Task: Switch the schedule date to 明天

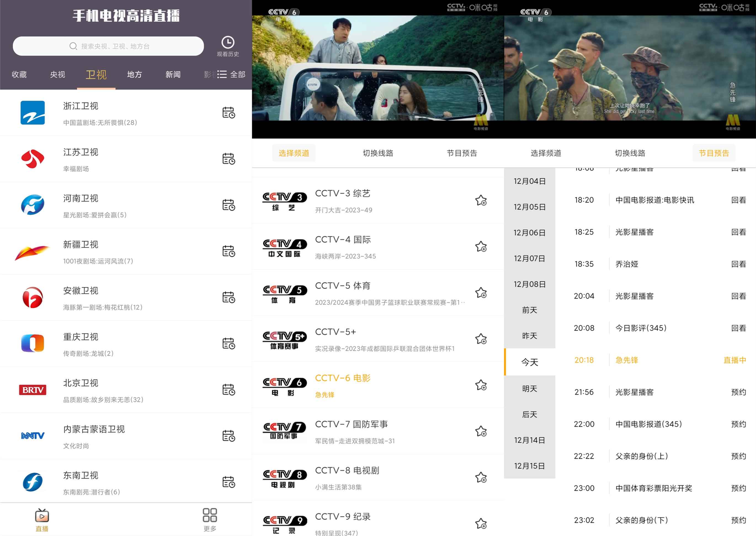Action: click(529, 389)
